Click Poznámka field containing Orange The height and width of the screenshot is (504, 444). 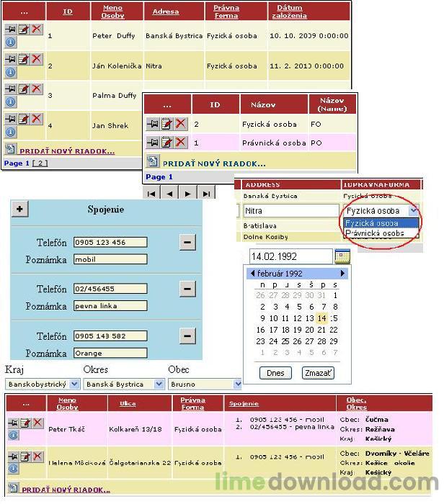[x=110, y=353]
